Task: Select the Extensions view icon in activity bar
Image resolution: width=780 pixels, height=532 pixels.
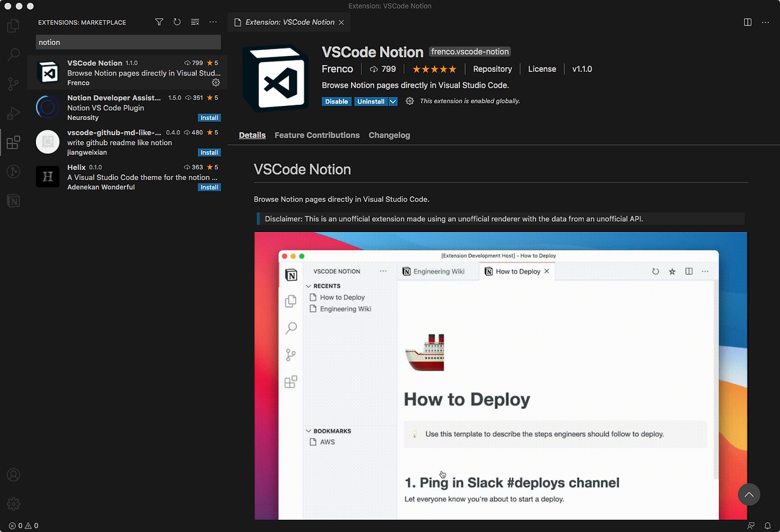Action: click(13, 143)
